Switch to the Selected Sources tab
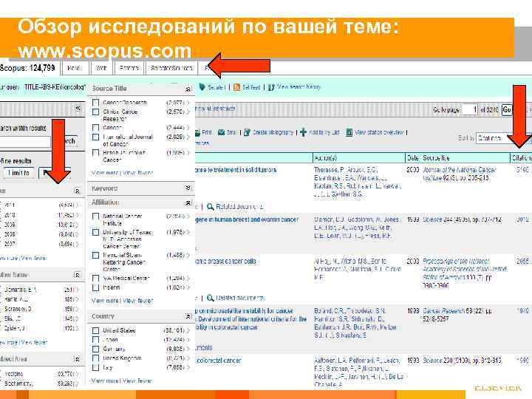Image resolution: width=532 pixels, height=399 pixels. pyautogui.click(x=171, y=68)
